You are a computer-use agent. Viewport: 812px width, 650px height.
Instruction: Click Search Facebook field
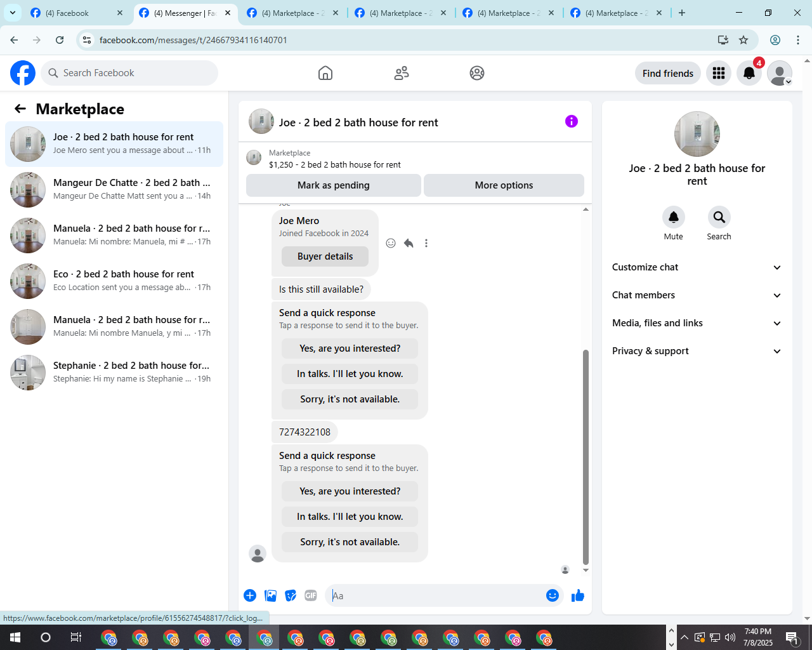129,73
